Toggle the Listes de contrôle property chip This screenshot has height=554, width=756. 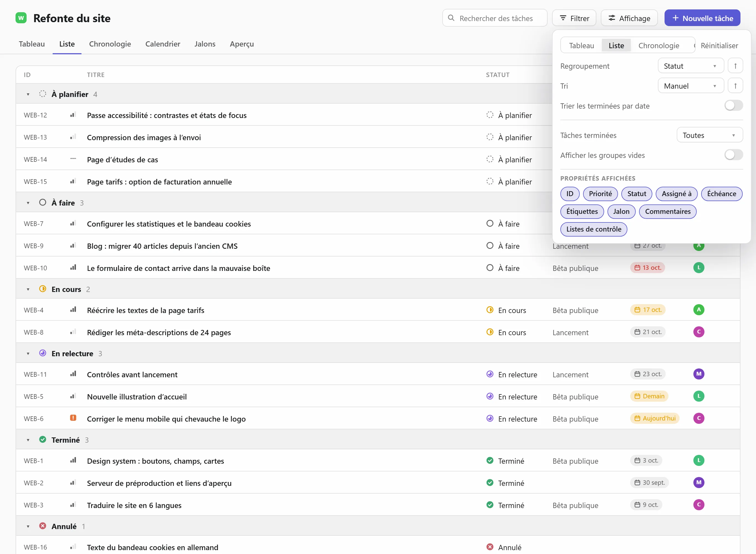coord(593,229)
